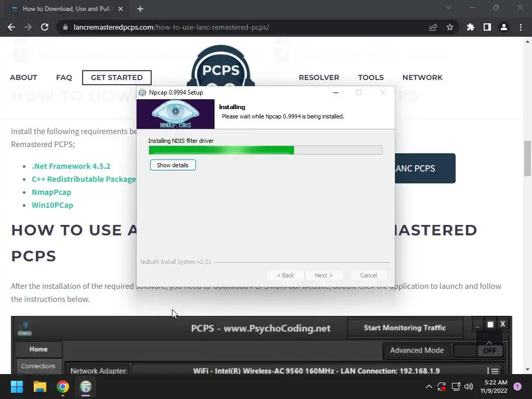Click the browser forward arrow
Screen dimensions: 532x399
(x=28, y=27)
